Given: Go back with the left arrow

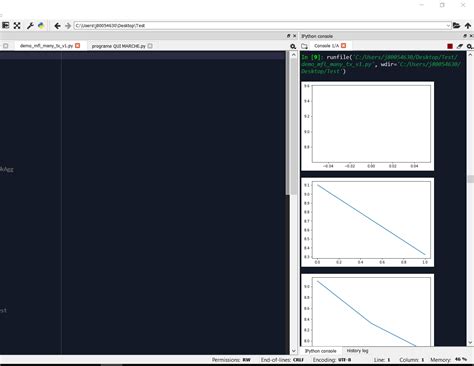Looking at the screenshot, I should click(x=57, y=26).
